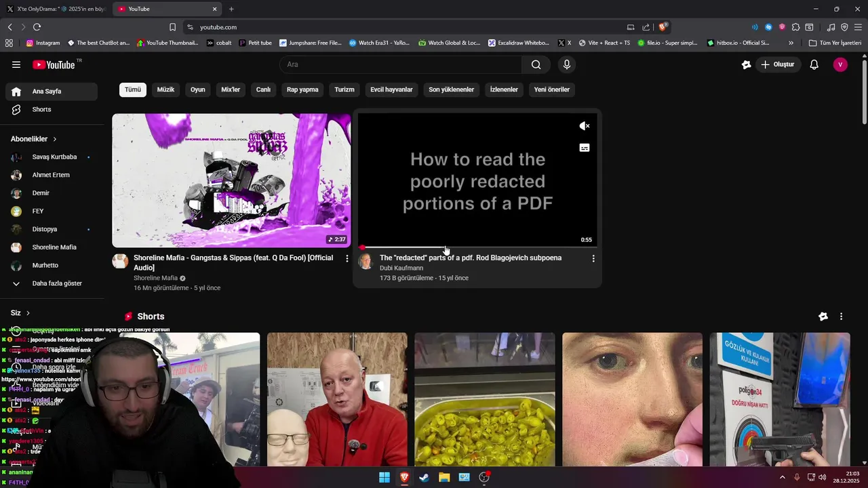Expand the Abonelikler section arrow
Image resolution: width=868 pixels, height=488 pixels.
(x=55, y=139)
